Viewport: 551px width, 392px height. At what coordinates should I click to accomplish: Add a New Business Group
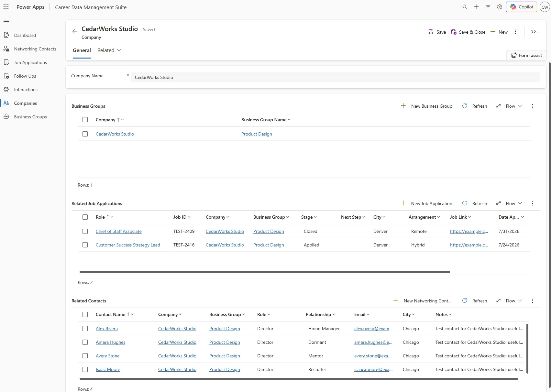(x=426, y=106)
